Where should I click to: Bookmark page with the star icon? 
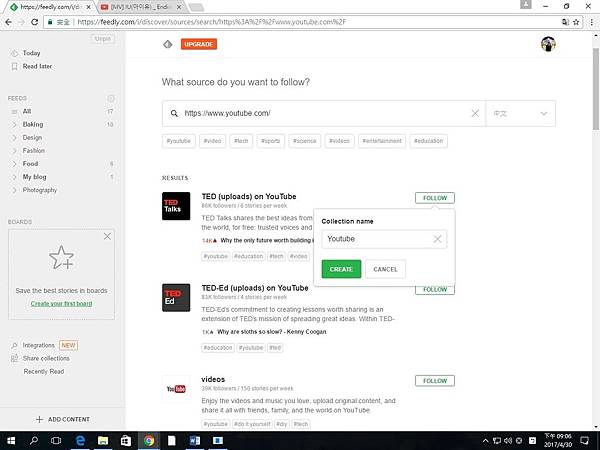576,22
